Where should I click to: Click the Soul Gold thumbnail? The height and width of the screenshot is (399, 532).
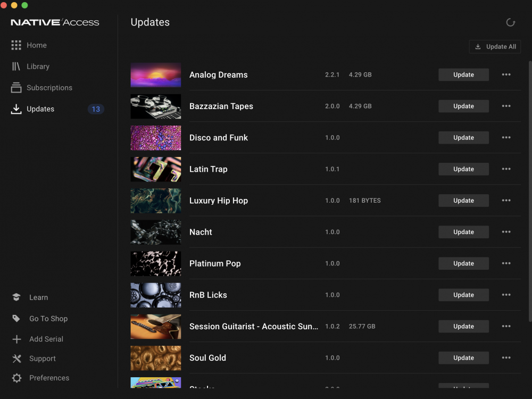click(x=156, y=358)
